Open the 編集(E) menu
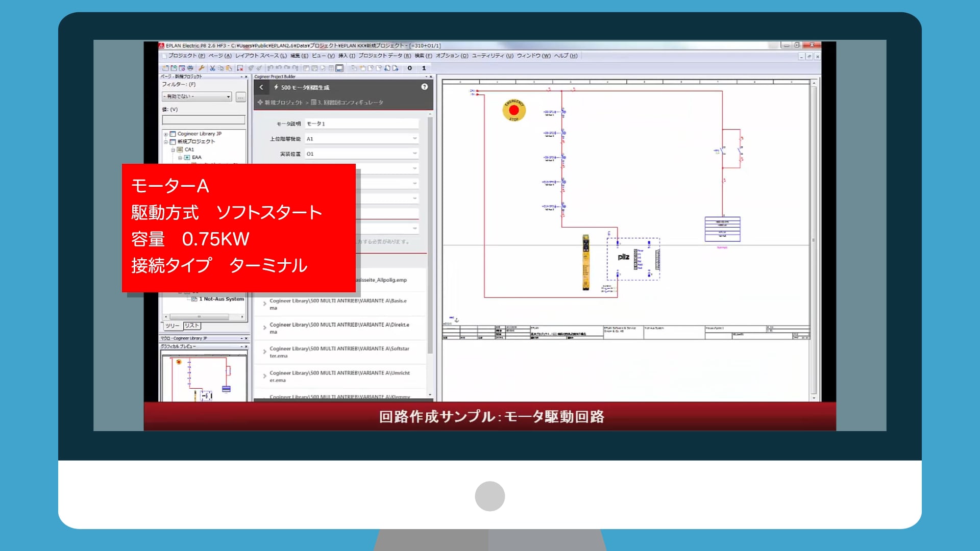This screenshot has height=551, width=980. tap(299, 56)
